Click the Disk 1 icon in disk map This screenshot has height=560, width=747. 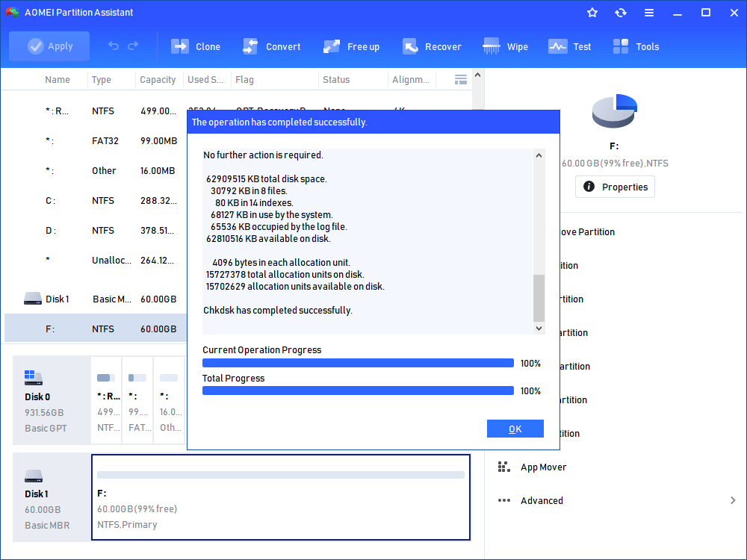pos(34,476)
